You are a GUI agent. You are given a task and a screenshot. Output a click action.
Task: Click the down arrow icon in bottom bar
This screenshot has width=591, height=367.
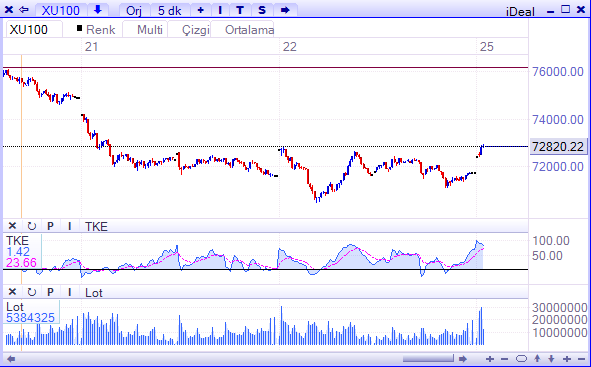[551, 358]
